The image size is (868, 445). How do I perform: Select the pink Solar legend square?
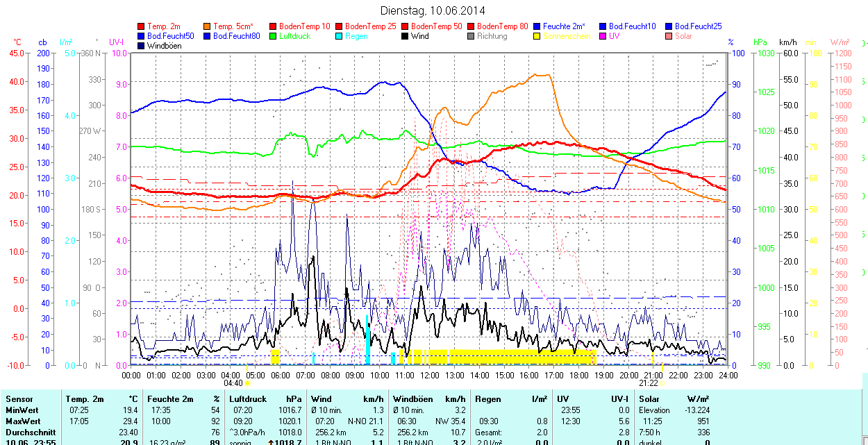click(669, 36)
